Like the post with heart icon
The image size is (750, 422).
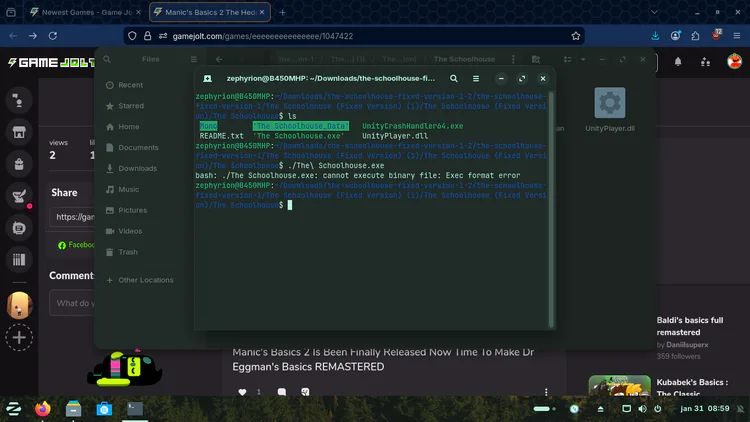click(x=243, y=392)
